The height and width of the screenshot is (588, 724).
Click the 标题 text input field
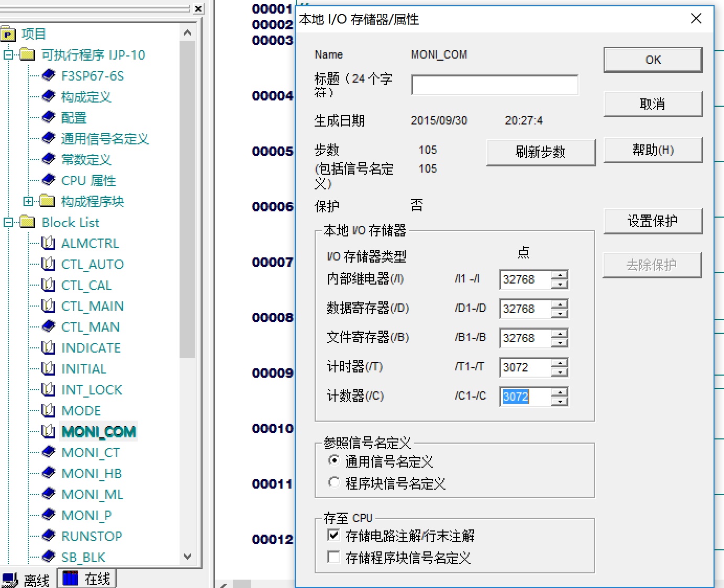(x=495, y=85)
